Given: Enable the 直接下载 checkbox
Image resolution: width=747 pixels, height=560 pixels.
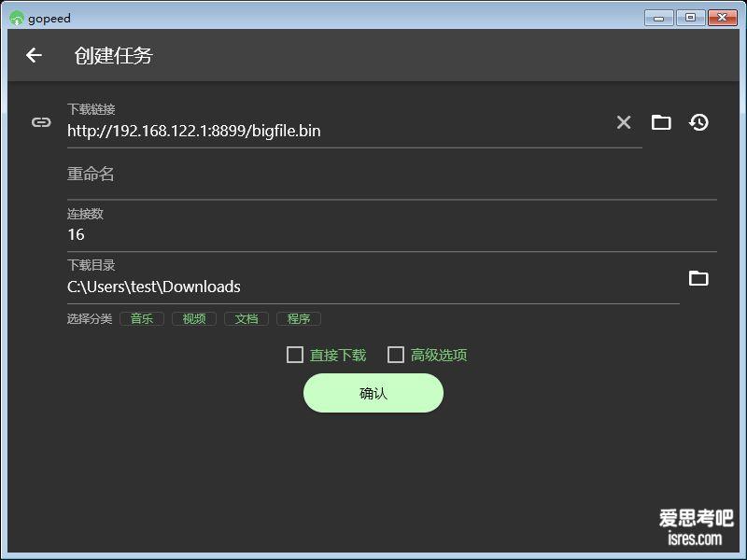Looking at the screenshot, I should coord(295,355).
